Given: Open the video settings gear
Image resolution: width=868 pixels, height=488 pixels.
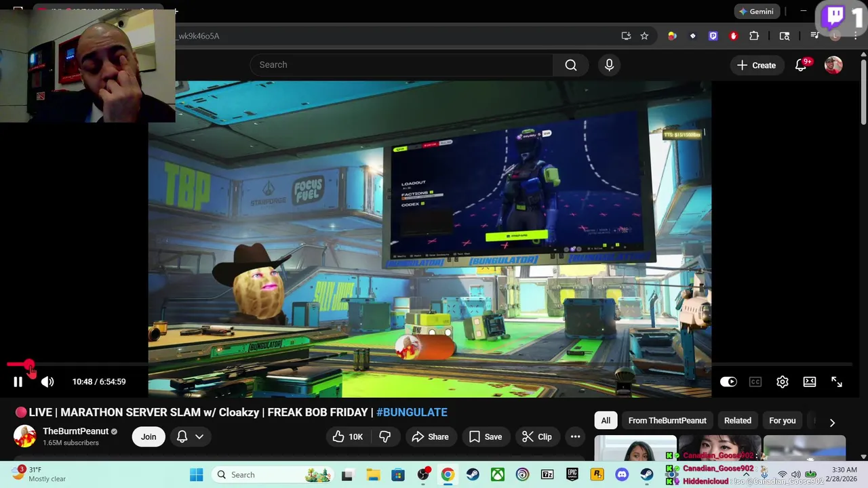Looking at the screenshot, I should point(783,382).
